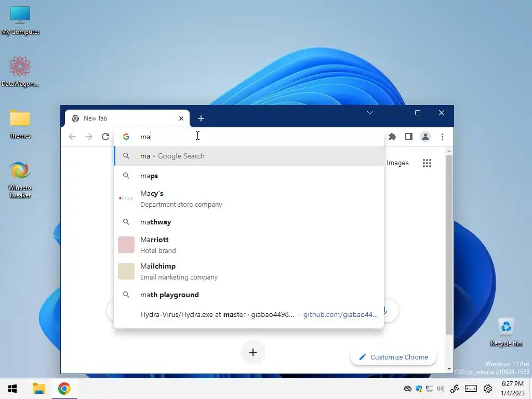This screenshot has height=399, width=532.
Task: Click the page's vertical scrollbar thumb
Action: click(449, 244)
